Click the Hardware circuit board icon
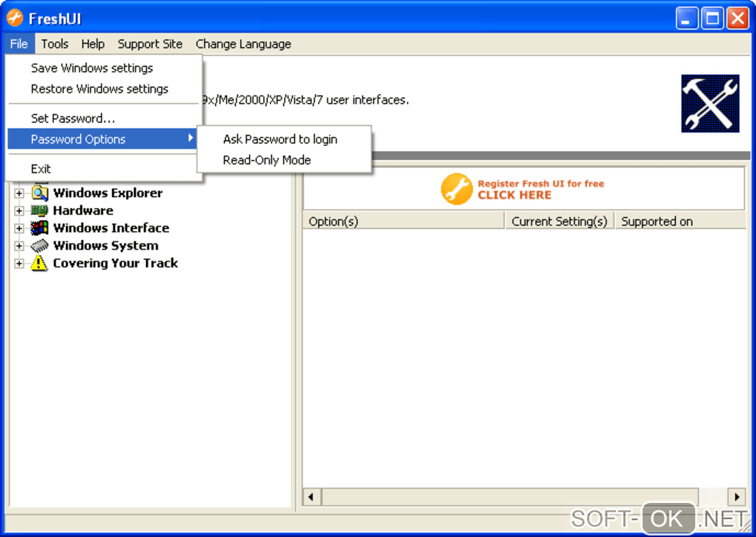The image size is (756, 537). pyautogui.click(x=39, y=210)
